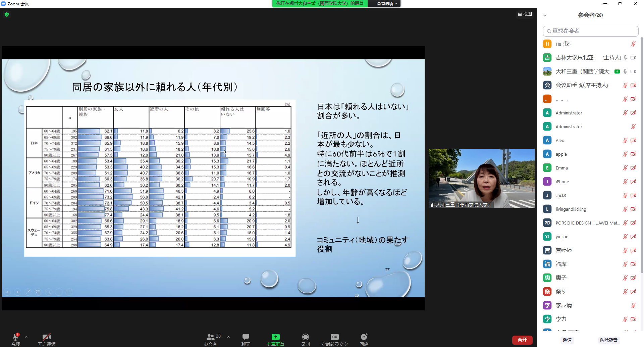Toggle the muted mic icon for Hu (我)
Screen dimensions: 644x347
(x=633, y=44)
